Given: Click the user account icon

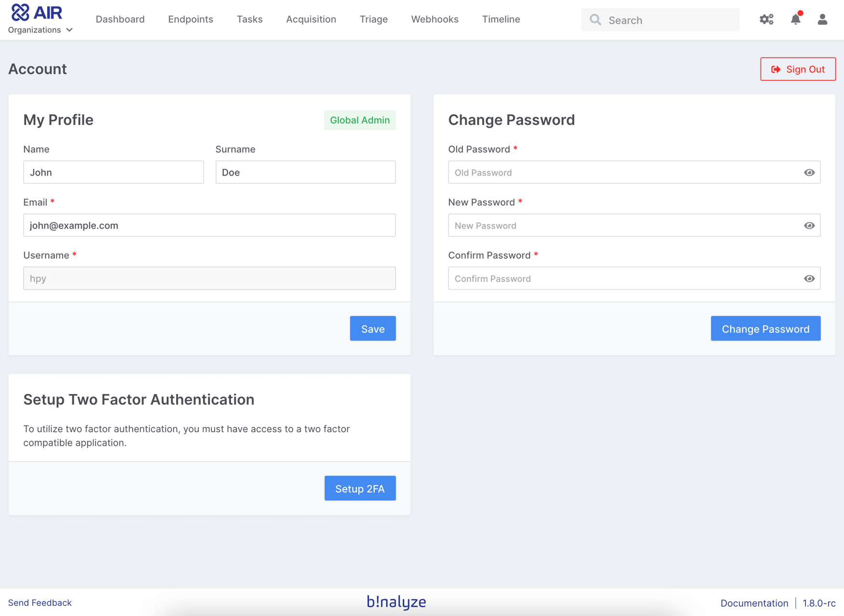Looking at the screenshot, I should point(822,20).
